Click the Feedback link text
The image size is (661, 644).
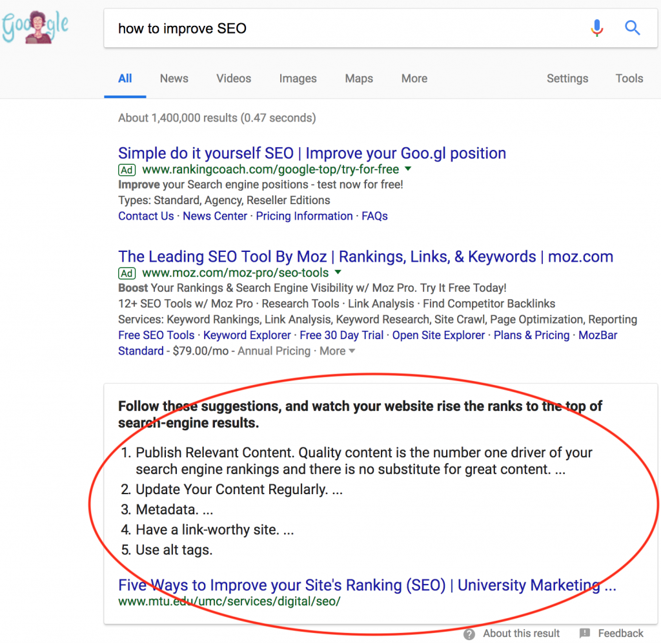click(620, 634)
